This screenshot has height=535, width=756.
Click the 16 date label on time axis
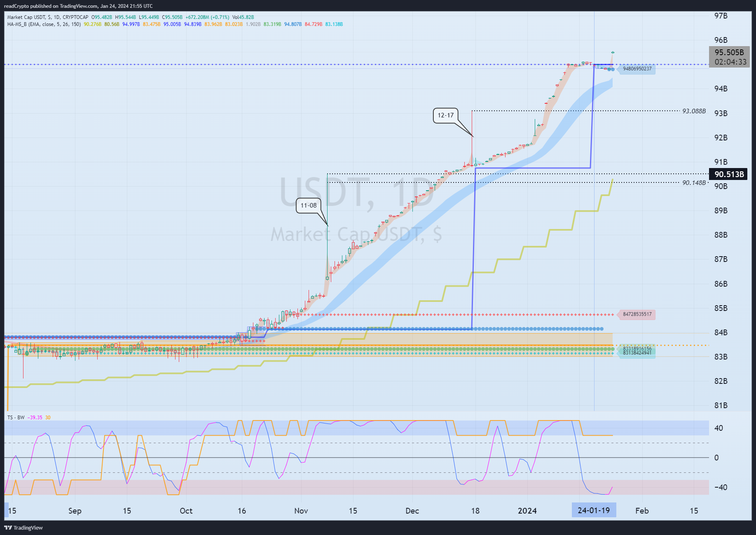[x=242, y=511]
